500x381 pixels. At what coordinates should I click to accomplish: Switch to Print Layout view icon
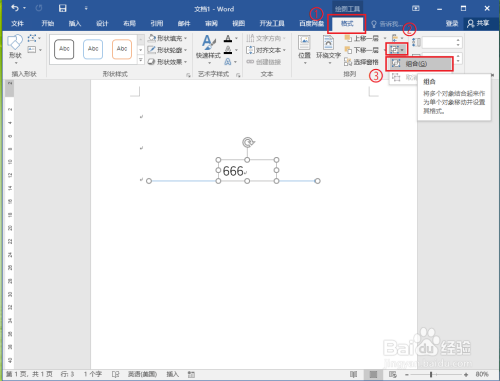coord(373,374)
